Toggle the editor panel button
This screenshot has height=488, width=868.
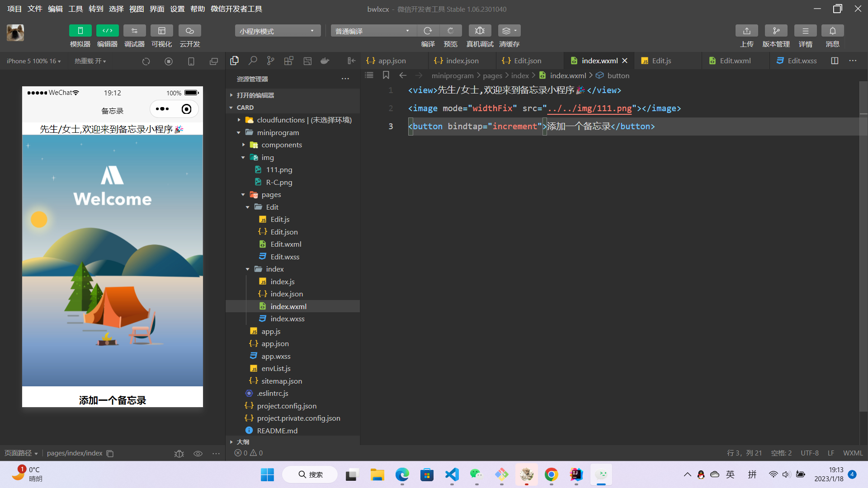click(x=107, y=31)
